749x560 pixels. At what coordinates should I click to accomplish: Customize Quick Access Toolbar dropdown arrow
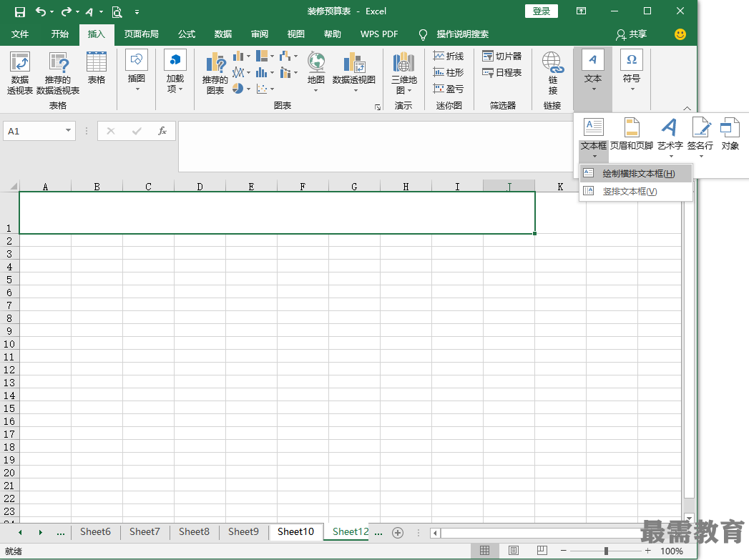point(137,12)
